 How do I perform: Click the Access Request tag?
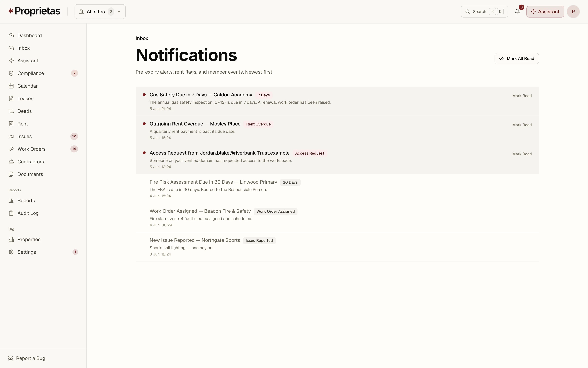pyautogui.click(x=310, y=153)
